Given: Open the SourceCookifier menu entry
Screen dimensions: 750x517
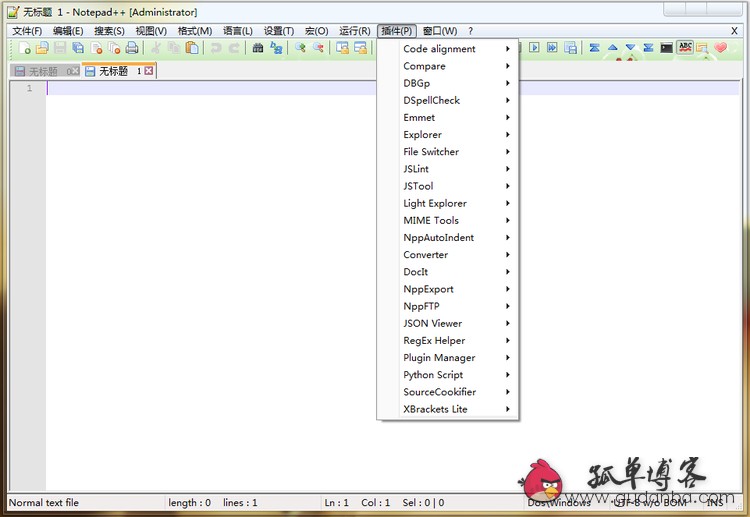Looking at the screenshot, I should tap(448, 392).
